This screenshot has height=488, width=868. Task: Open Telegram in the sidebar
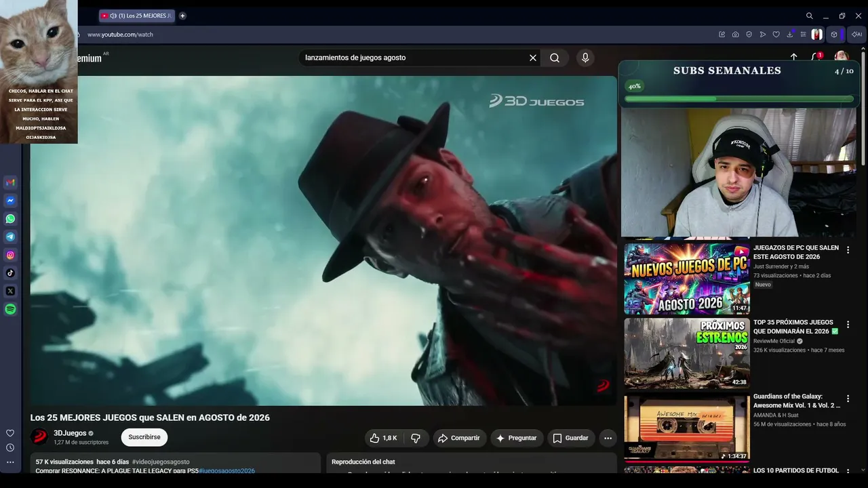10,237
